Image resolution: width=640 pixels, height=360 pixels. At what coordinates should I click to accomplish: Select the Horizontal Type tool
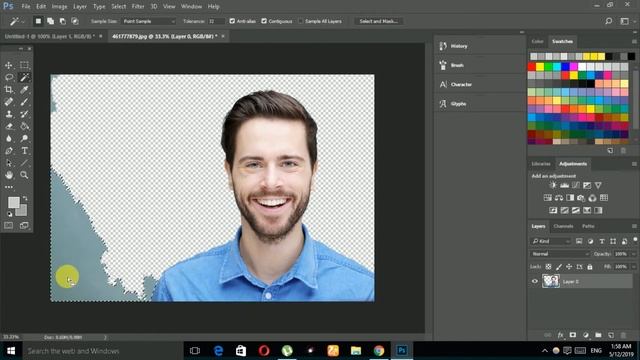[x=24, y=151]
